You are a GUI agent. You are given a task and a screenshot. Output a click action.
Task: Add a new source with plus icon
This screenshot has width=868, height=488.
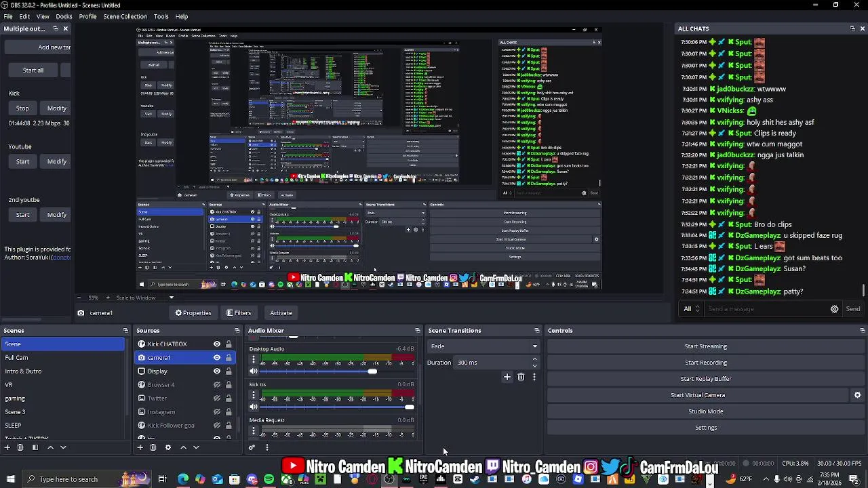point(140,447)
